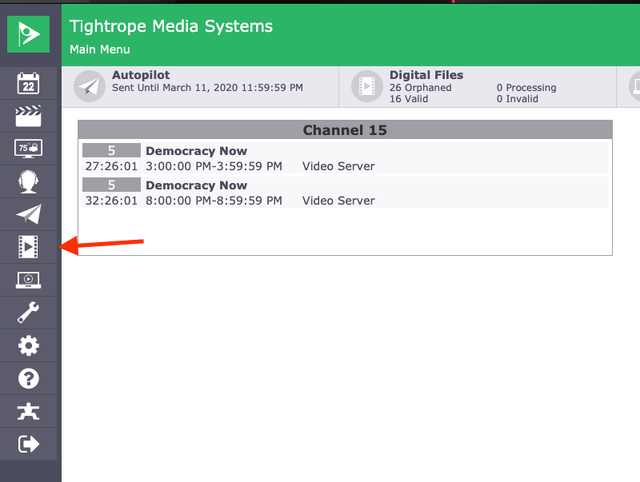Screen dimensions: 640x482
Task: Click the Digital Files status filmstrip icon
Action: (x=367, y=86)
